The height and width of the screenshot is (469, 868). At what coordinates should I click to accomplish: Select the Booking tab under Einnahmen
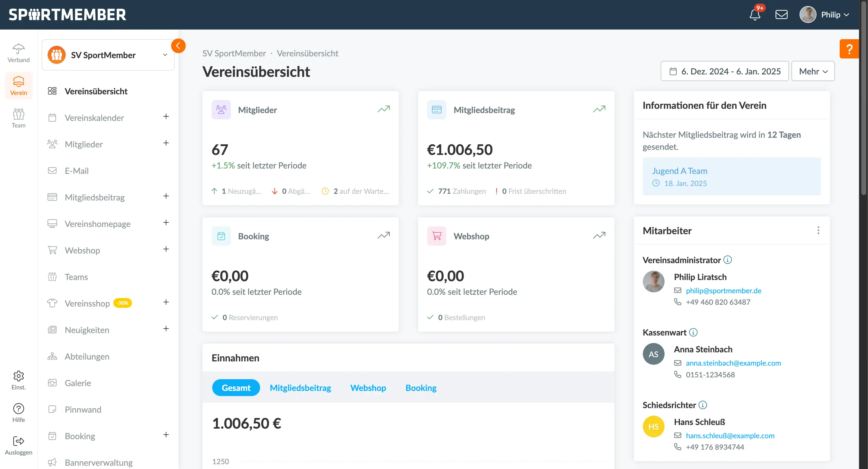coord(420,387)
